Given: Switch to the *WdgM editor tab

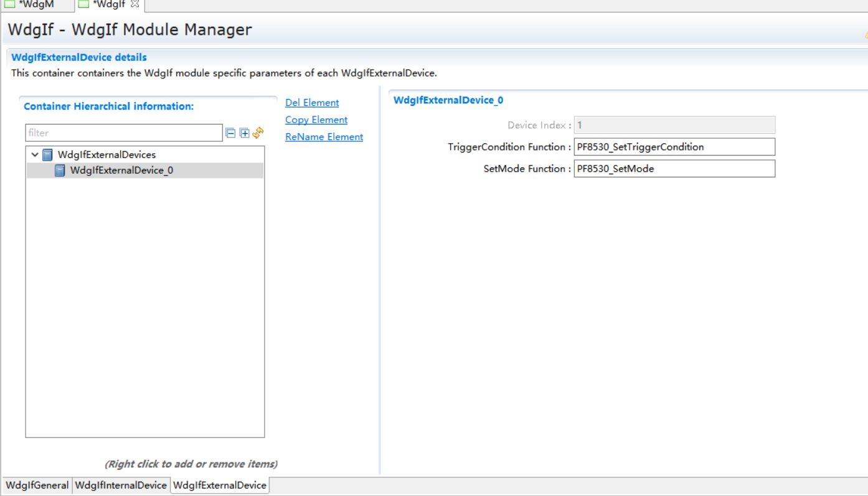Looking at the screenshot, I should coord(36,4).
